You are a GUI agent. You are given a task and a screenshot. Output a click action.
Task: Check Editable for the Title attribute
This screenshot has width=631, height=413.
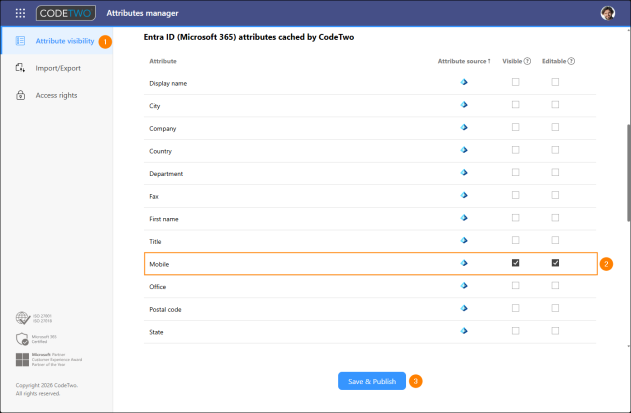coord(555,240)
